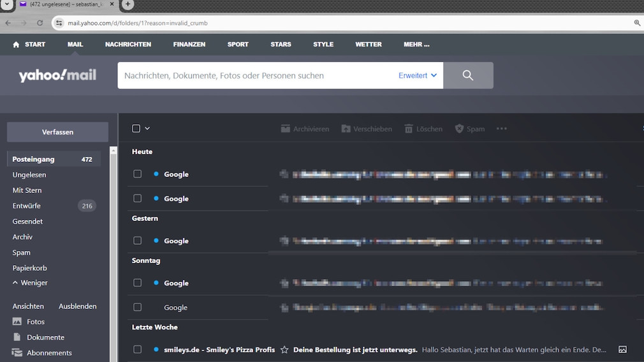Screen dimensions: 644x362
Task: Click the Löschen trash icon
Action: coord(409,129)
